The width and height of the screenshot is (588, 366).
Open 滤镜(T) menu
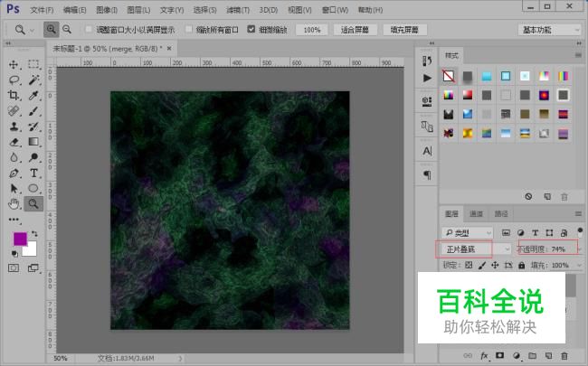click(238, 10)
